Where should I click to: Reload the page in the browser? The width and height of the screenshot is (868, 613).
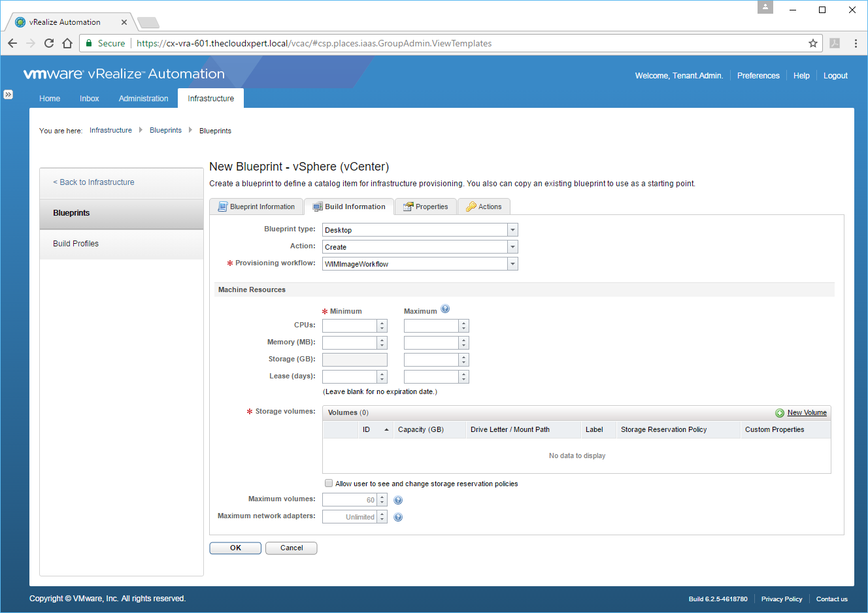point(49,44)
